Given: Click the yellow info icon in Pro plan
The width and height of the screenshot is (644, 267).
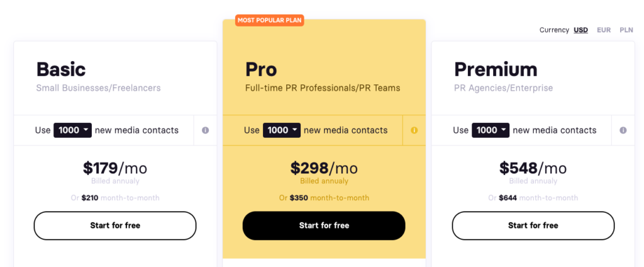Looking at the screenshot, I should [x=414, y=130].
